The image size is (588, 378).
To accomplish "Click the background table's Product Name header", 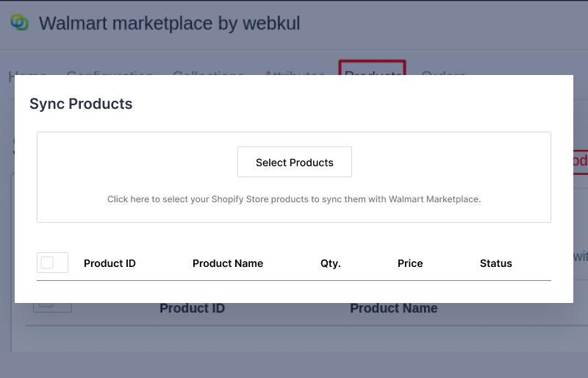I will pyautogui.click(x=393, y=309).
